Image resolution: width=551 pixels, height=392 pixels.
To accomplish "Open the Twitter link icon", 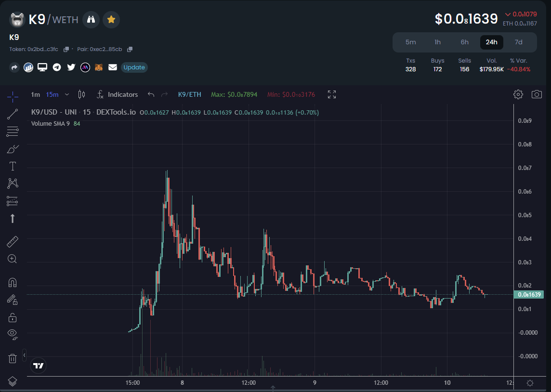I will [x=71, y=67].
